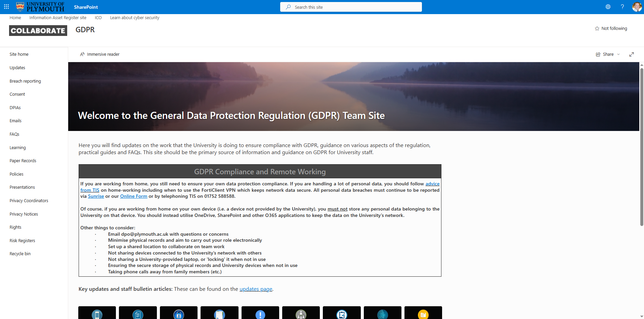Open the updates page link
Screen dimensions: 644x319
pyautogui.click(x=256, y=289)
